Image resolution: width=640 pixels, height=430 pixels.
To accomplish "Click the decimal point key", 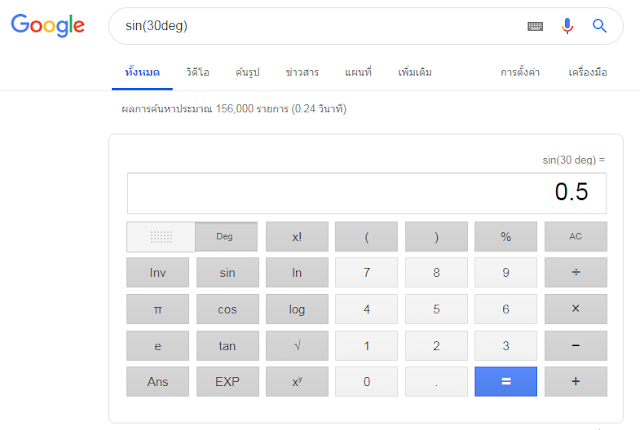I will pos(436,381).
